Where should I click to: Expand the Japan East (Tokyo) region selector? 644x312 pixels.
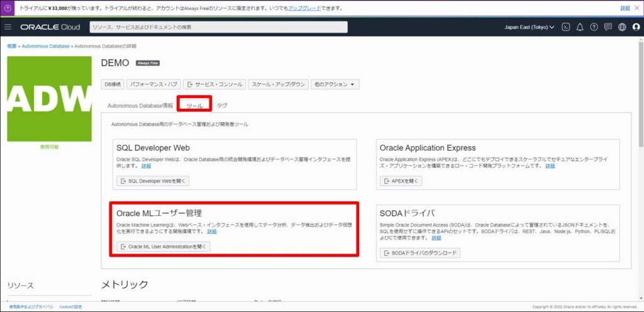tap(529, 27)
